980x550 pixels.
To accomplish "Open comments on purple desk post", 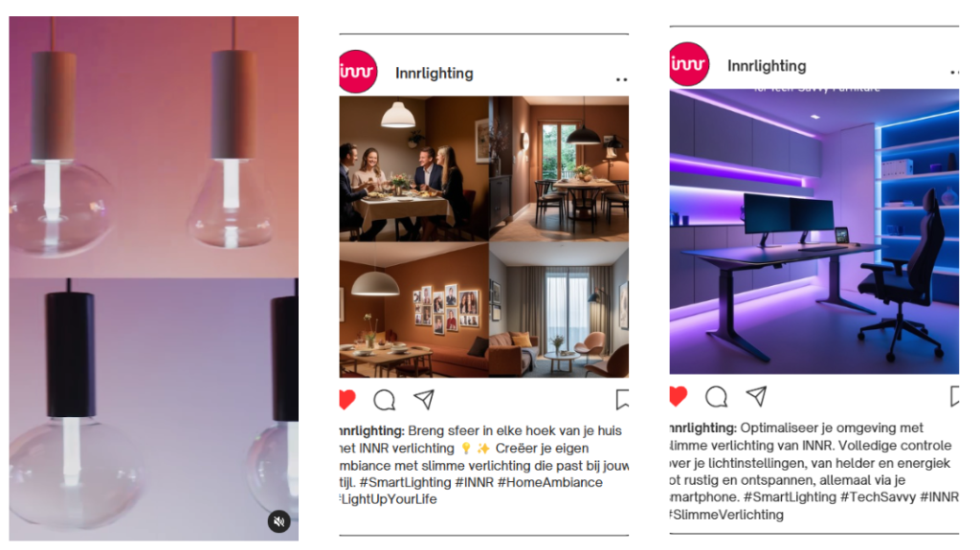I will [x=716, y=397].
